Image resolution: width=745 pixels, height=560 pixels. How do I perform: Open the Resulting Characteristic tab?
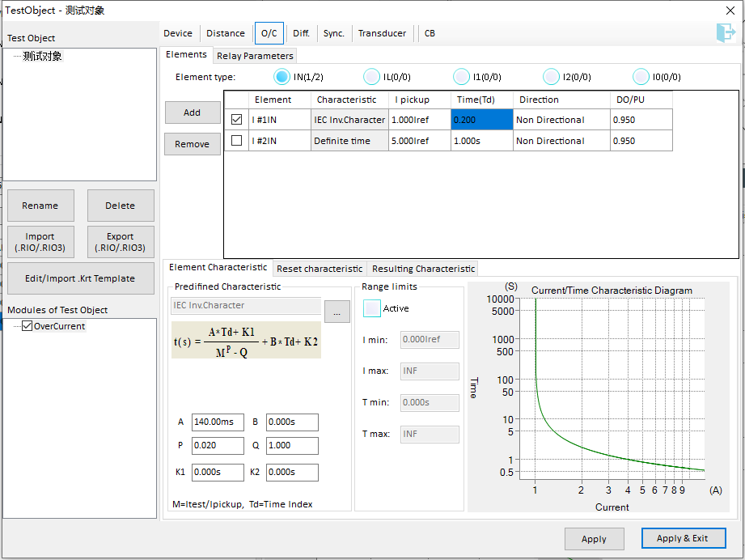coord(423,269)
